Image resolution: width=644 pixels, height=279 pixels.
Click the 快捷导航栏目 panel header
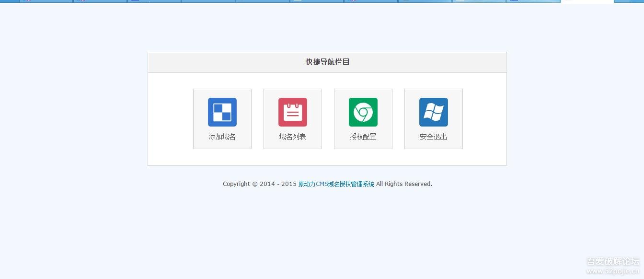[327, 62]
